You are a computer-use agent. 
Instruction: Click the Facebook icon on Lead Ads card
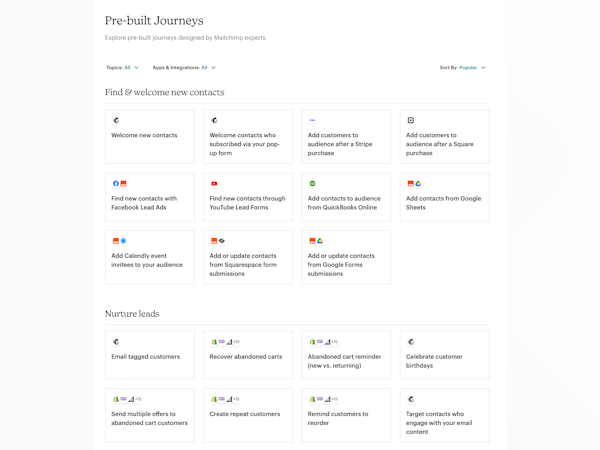[116, 184]
